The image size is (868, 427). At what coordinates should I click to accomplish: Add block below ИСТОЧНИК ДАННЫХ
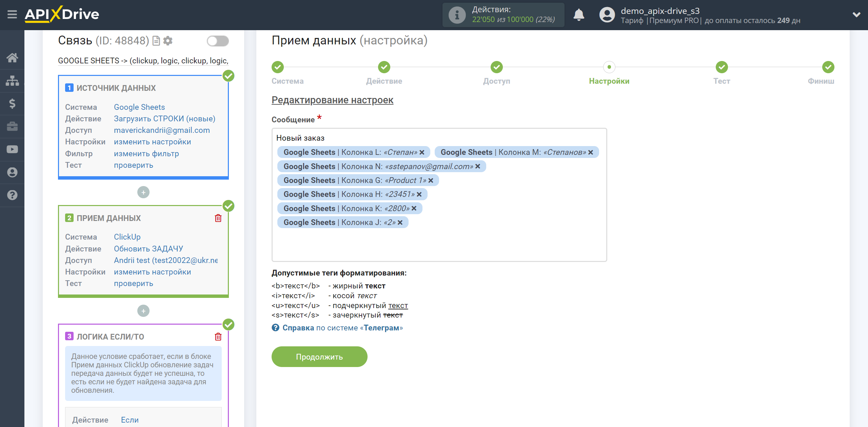pos(143,192)
